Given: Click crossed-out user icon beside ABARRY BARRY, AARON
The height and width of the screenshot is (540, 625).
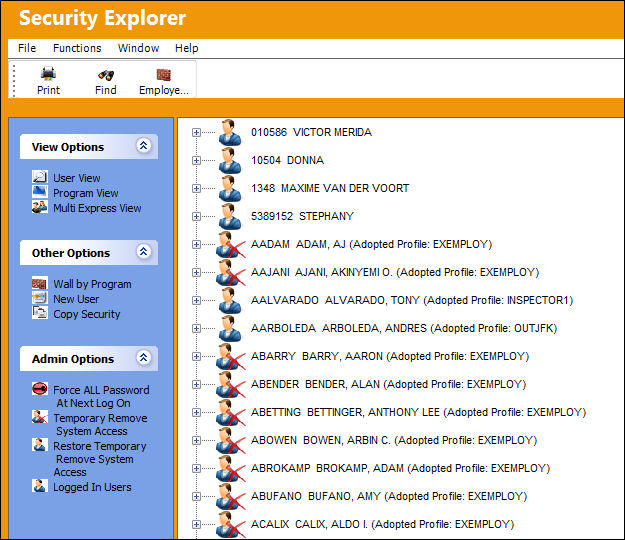Looking at the screenshot, I should [x=231, y=356].
